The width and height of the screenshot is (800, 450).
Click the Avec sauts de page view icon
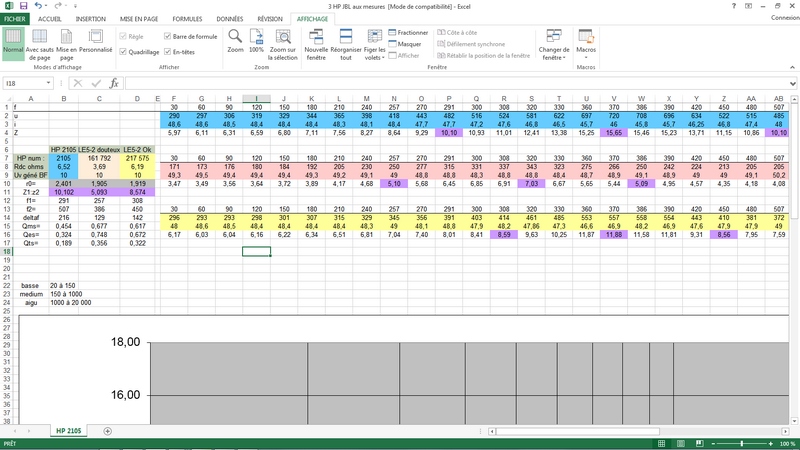click(x=39, y=44)
